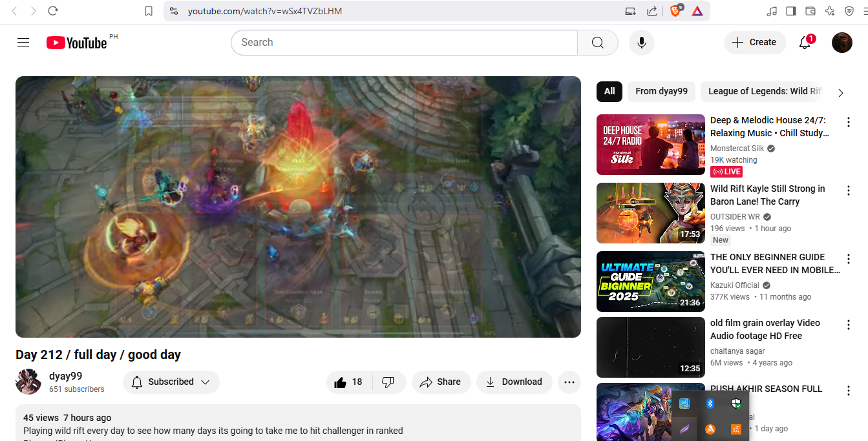Click in the YouTube Search field
This screenshot has height=441, width=868.
point(404,43)
